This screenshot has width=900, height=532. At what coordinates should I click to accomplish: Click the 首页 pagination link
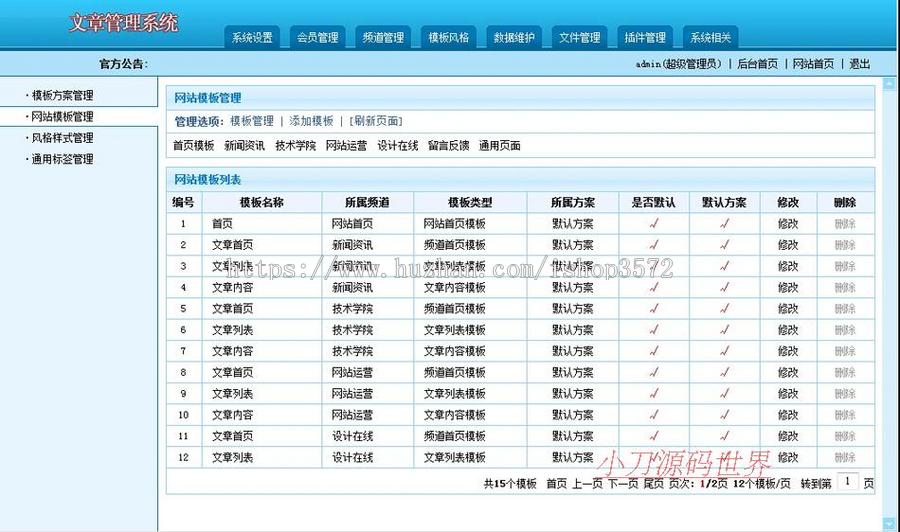pos(556,484)
